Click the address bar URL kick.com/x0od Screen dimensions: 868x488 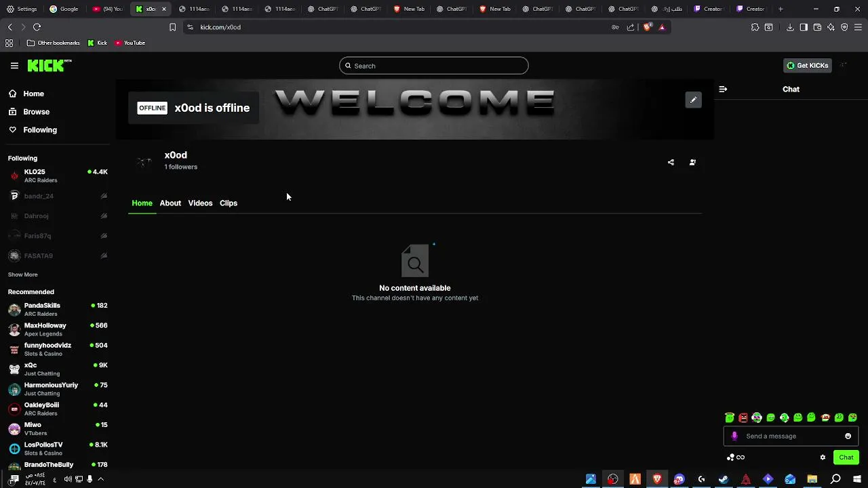tap(220, 27)
